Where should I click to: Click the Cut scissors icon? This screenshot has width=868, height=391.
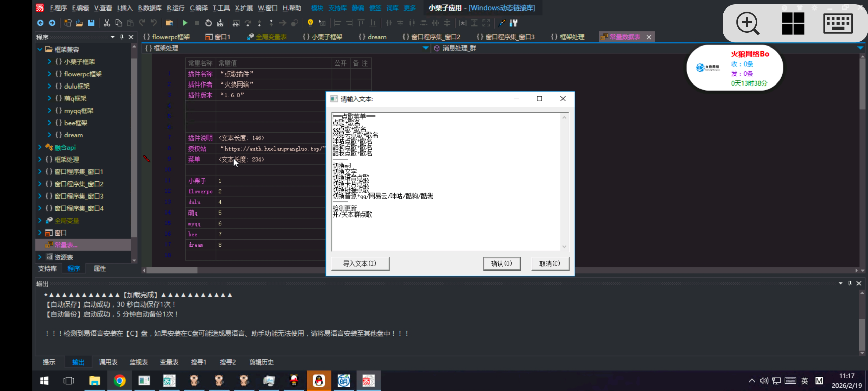coord(107,23)
